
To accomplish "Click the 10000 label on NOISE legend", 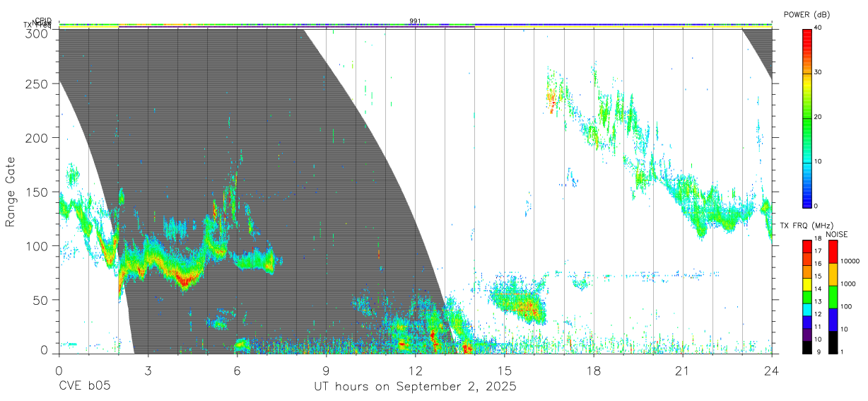I will tap(850, 261).
